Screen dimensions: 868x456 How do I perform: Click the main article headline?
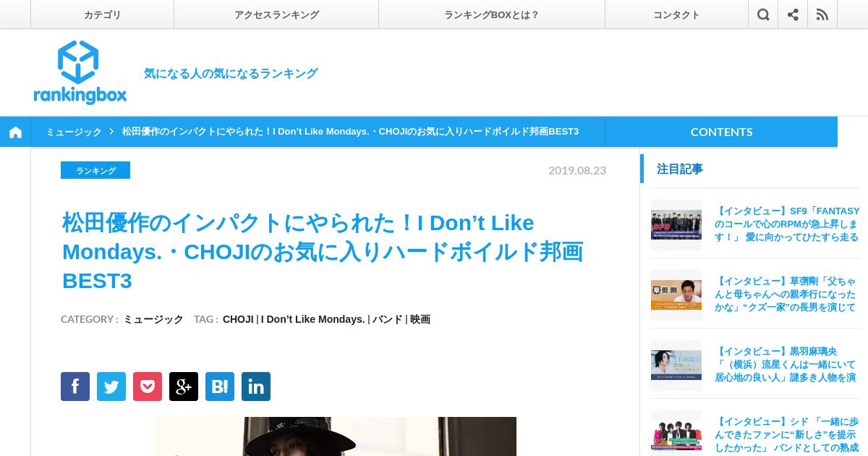click(x=323, y=251)
